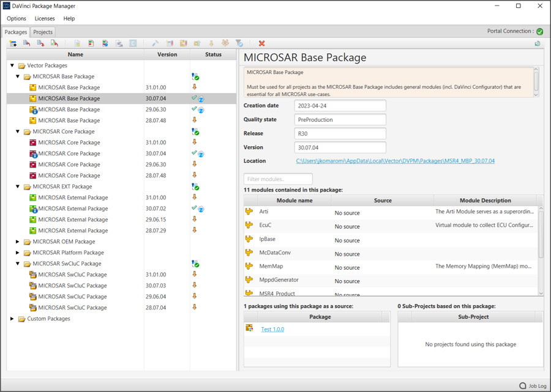Click status icon of MICROSAR EXT Package folder
The width and height of the screenshot is (551, 392).
click(x=195, y=187)
